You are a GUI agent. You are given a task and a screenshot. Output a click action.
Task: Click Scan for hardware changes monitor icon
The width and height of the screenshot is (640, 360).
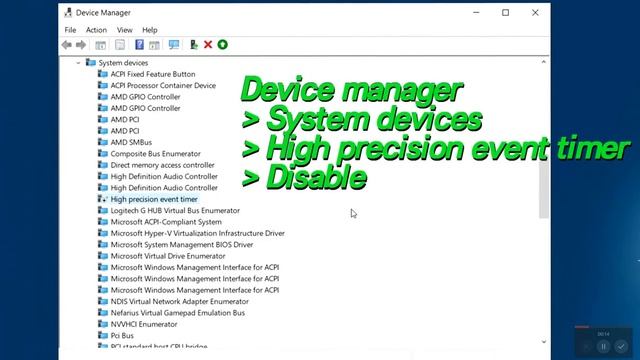tap(174, 45)
